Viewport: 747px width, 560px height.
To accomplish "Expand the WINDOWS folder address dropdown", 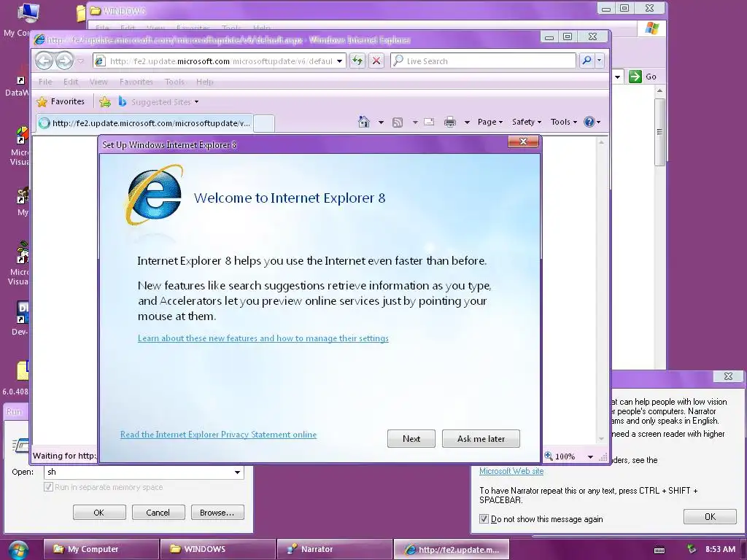I will click(x=617, y=77).
